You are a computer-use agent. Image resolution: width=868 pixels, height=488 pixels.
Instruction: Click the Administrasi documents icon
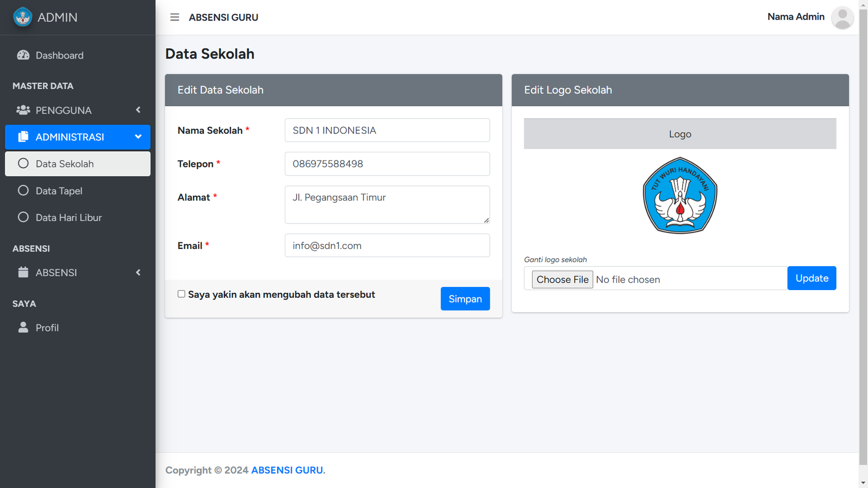click(23, 137)
